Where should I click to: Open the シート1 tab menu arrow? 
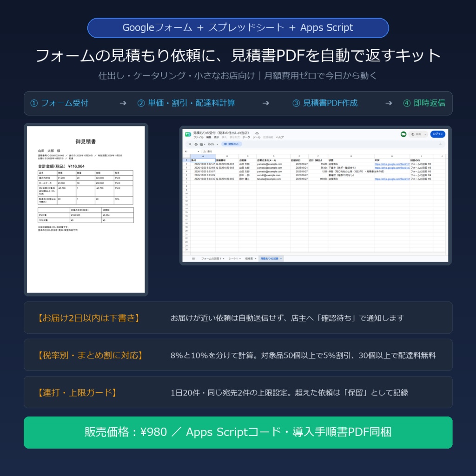click(240, 258)
